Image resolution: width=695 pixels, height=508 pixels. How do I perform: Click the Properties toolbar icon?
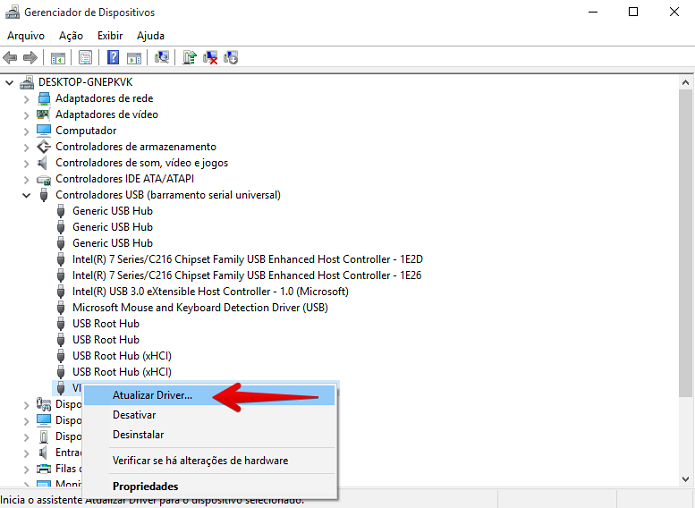pos(85,58)
